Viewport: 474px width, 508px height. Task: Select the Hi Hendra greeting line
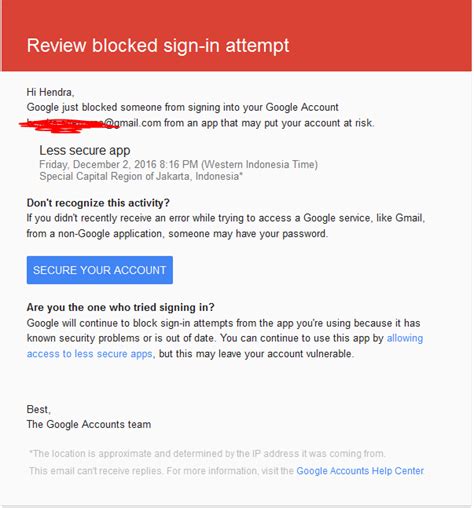click(50, 92)
